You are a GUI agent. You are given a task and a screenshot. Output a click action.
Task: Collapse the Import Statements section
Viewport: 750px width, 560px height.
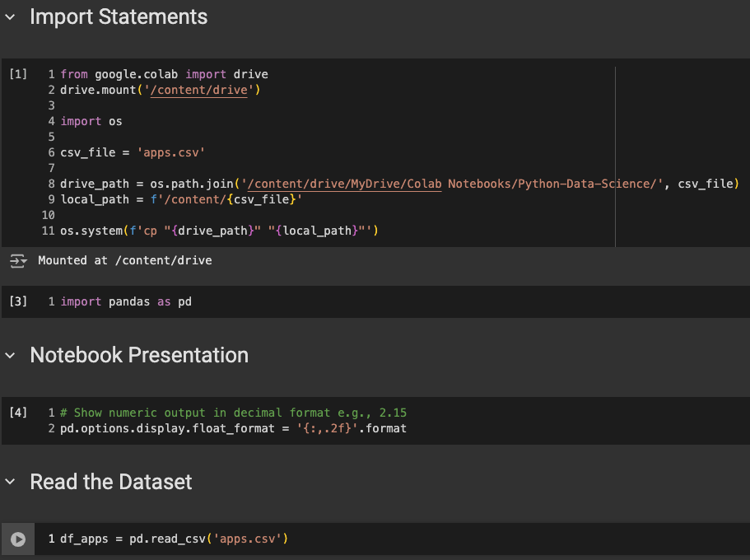click(x=11, y=16)
